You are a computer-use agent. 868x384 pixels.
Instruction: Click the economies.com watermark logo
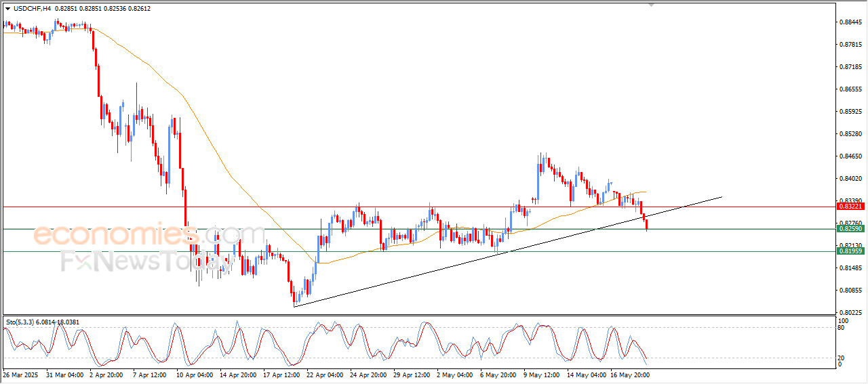point(139,235)
